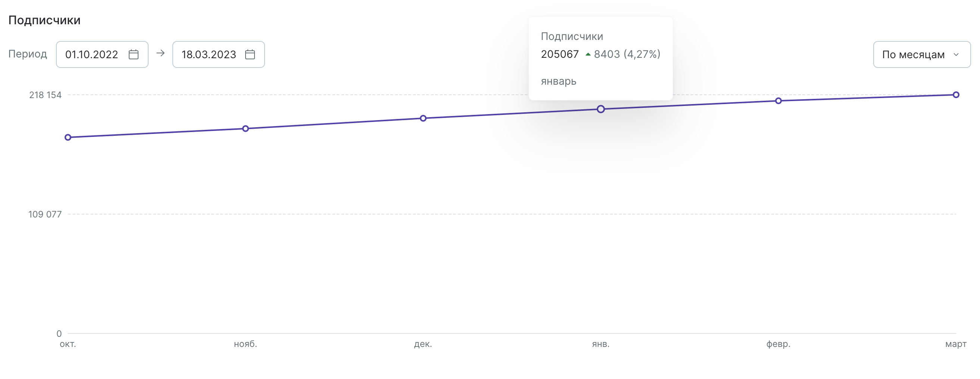
Task: Click the 205067 value in tooltip
Action: tap(560, 54)
